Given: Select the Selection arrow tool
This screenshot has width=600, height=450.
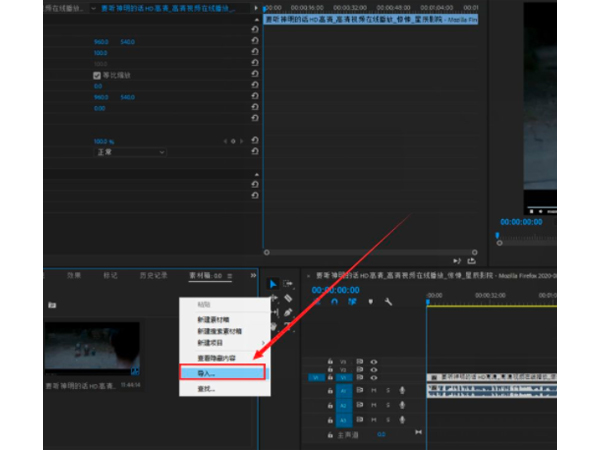Looking at the screenshot, I should tap(273, 284).
